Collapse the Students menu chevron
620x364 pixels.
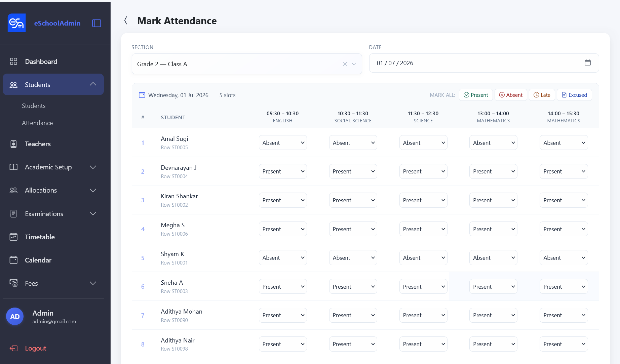pyautogui.click(x=93, y=84)
